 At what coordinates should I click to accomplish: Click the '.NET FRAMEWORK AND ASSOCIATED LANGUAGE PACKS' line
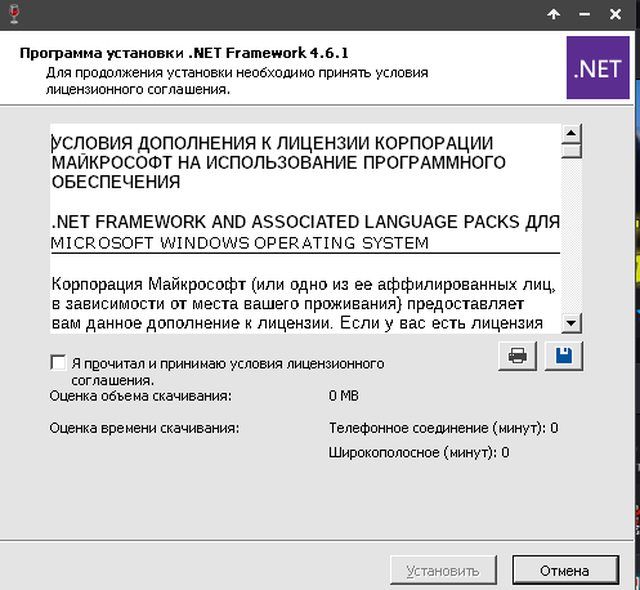point(305,222)
